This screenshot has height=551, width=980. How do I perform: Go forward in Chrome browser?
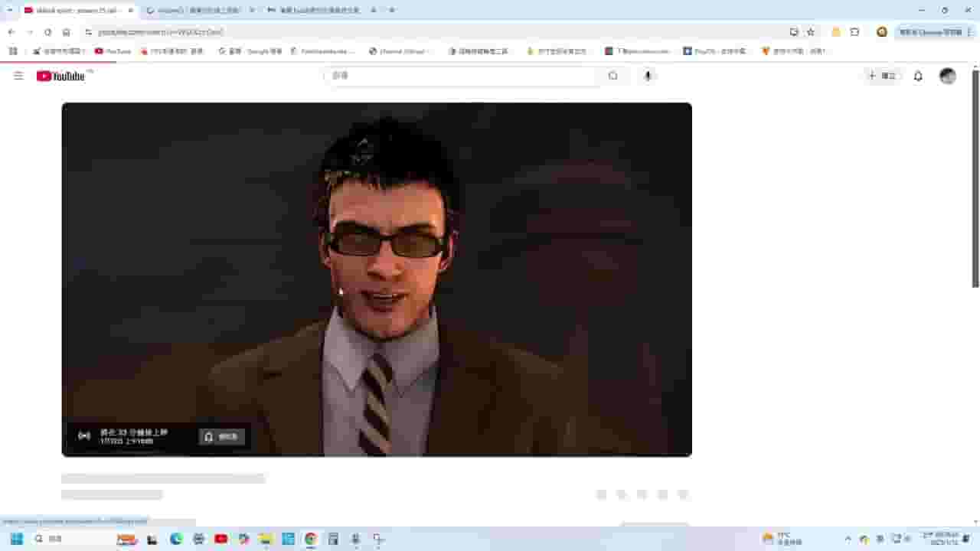[30, 32]
